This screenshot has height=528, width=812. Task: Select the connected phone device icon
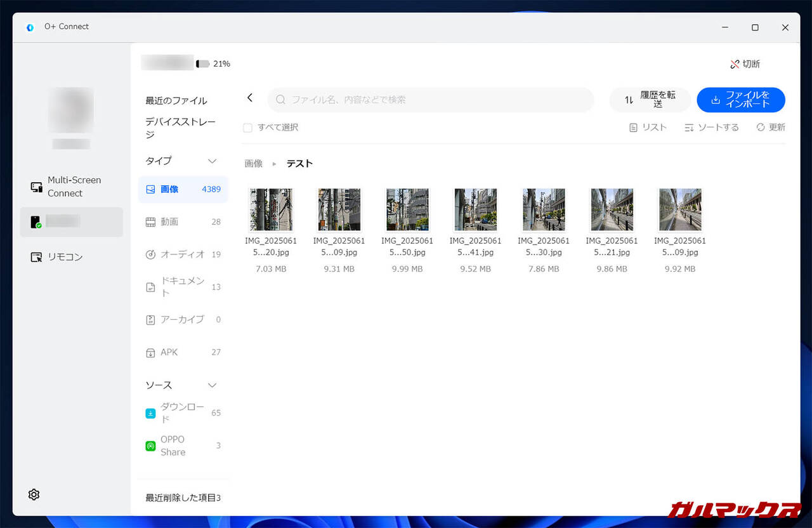36,222
